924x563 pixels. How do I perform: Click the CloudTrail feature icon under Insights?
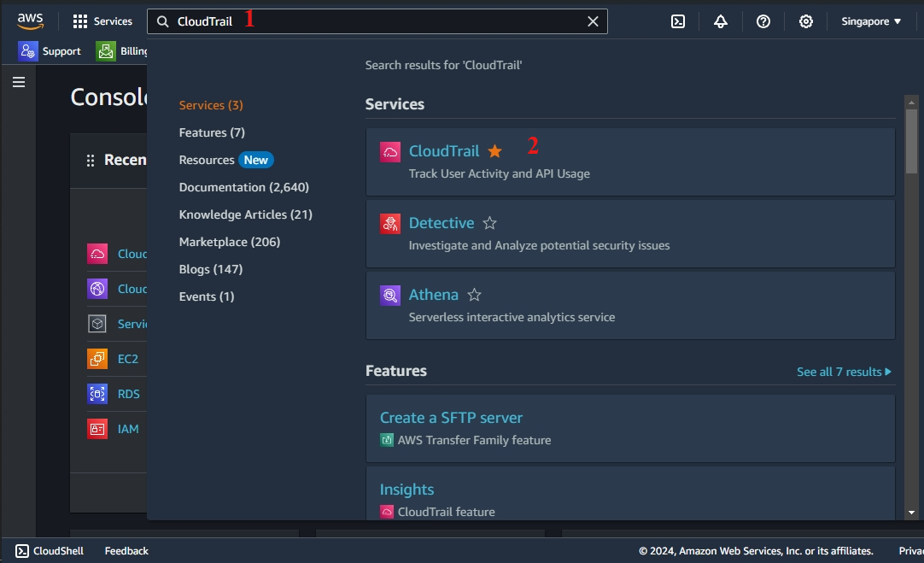387,512
